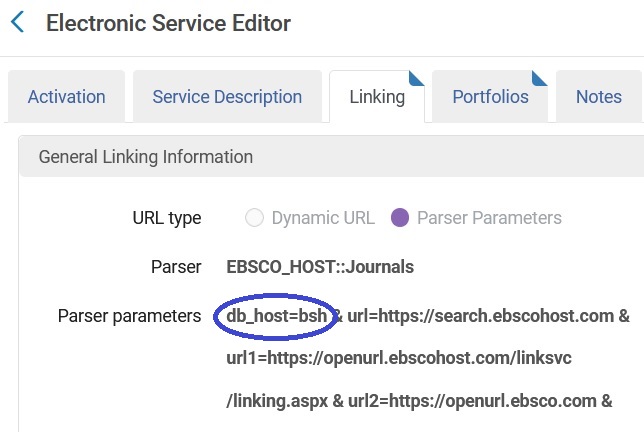The width and height of the screenshot is (644, 432).
Task: Click the URL type field label
Action: (167, 218)
